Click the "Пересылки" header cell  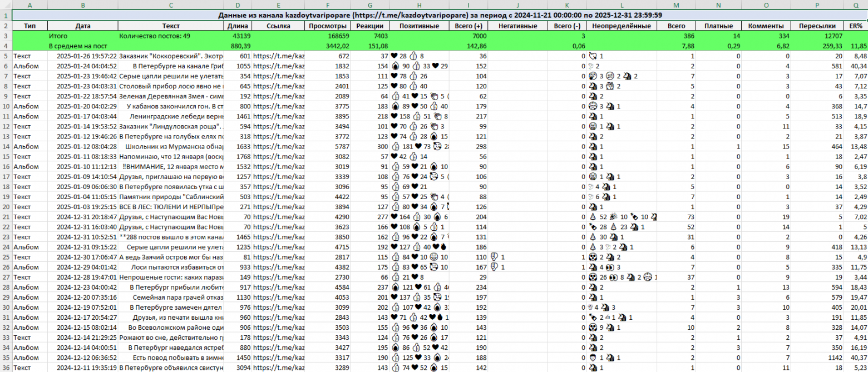(x=816, y=26)
